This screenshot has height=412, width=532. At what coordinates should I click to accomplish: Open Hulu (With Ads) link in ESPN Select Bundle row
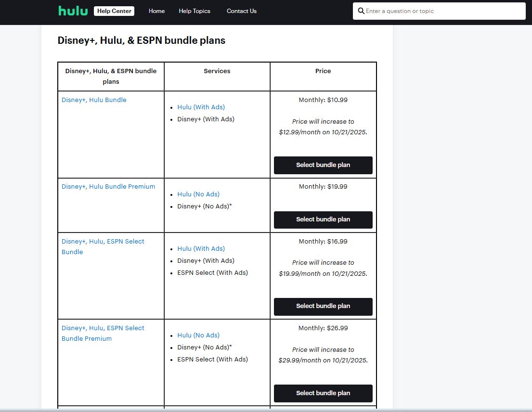[x=201, y=248]
